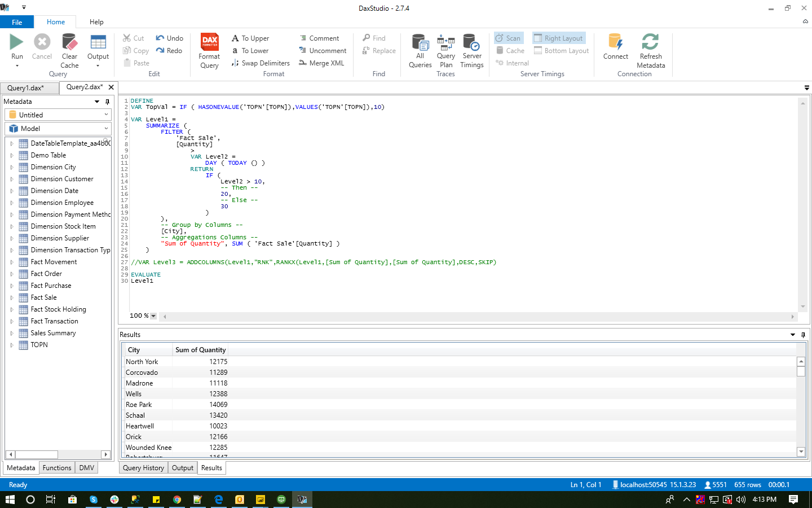
Task: Convert the selection To Lower case
Action: pos(250,51)
